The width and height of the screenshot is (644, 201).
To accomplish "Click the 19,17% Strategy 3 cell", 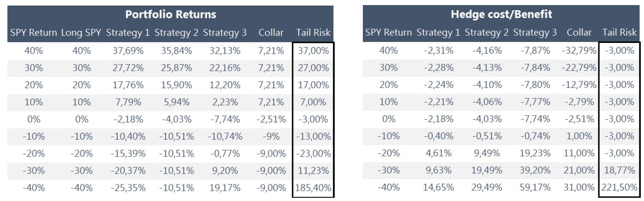I will click(x=225, y=188).
